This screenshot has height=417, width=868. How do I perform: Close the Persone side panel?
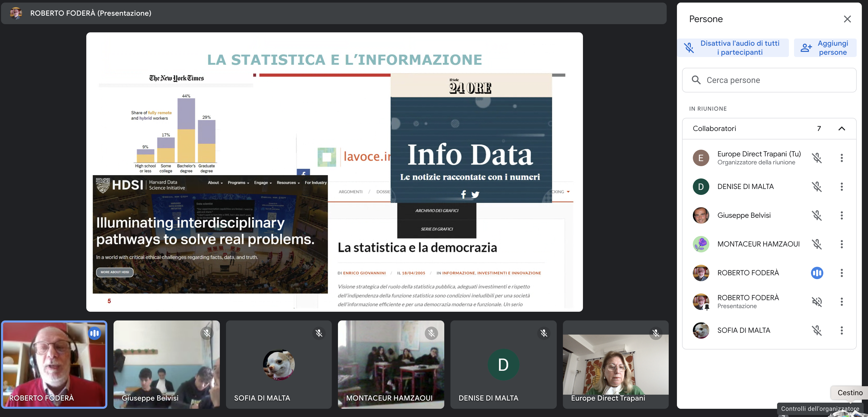[847, 19]
